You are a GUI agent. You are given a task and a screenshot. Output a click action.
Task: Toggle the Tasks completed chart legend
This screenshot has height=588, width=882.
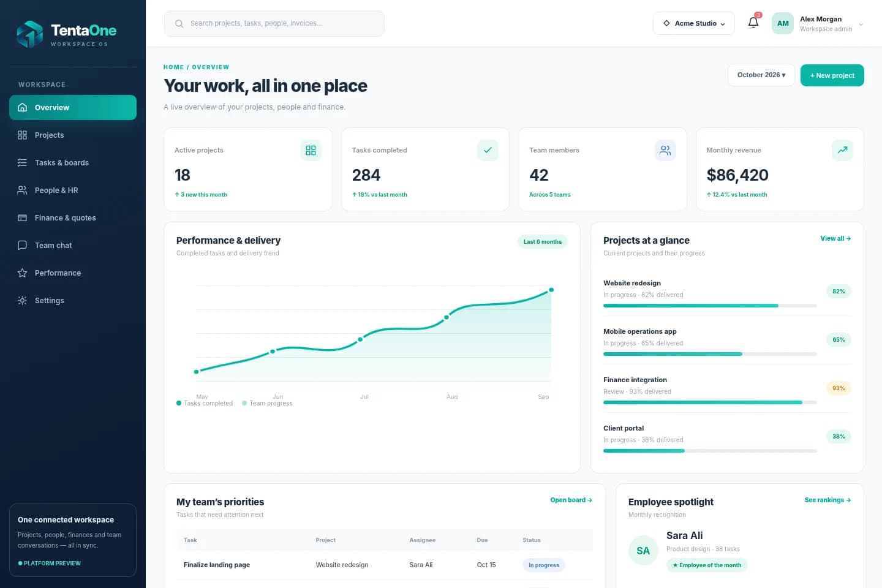coord(205,403)
